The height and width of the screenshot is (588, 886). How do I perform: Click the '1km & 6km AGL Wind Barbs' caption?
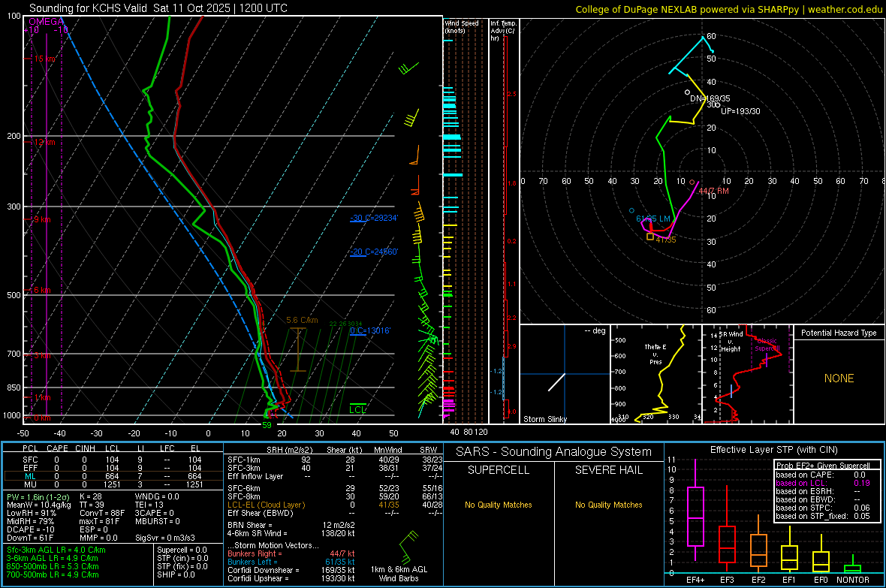click(399, 574)
